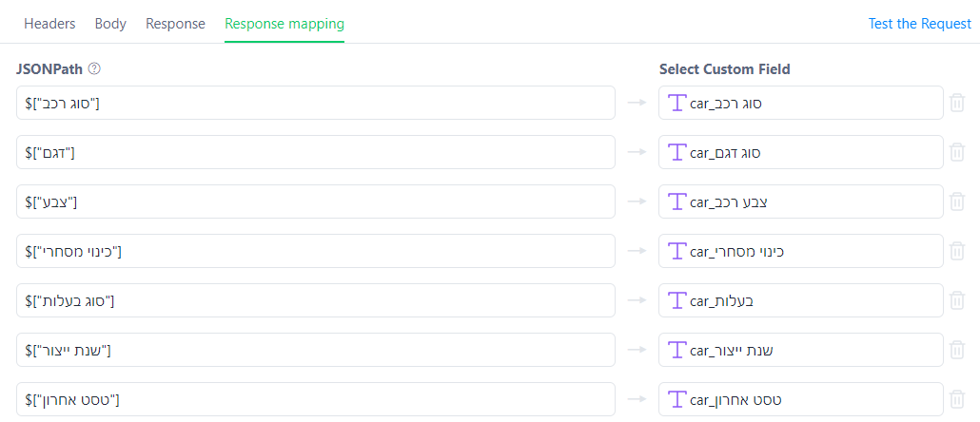Open the car_טסט אחרון custom field dropdown
This screenshot has height=422, width=980.
coord(800,399)
